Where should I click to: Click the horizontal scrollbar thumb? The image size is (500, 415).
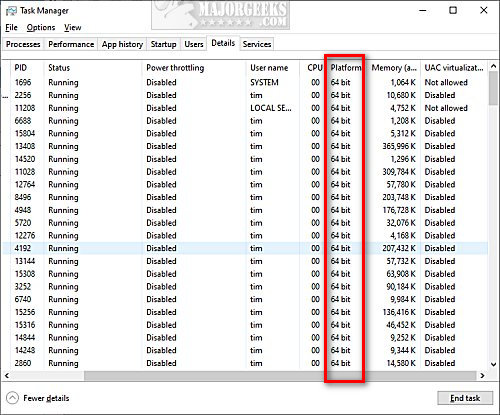pyautogui.click(x=280, y=376)
